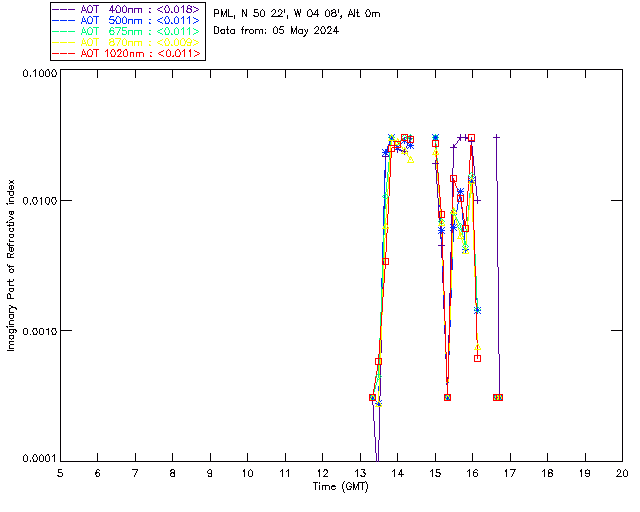Click the y-axis label 0.0010

(39, 331)
